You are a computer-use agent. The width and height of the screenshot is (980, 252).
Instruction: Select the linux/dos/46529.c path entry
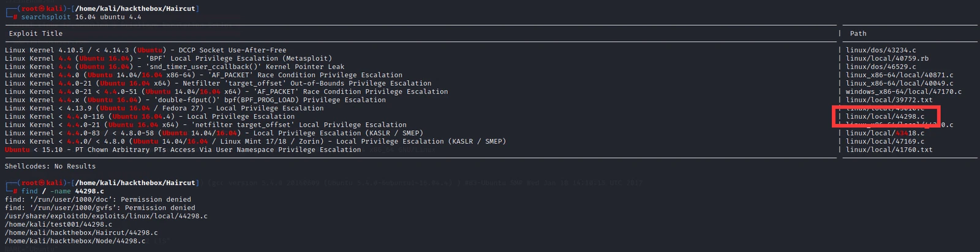click(x=881, y=67)
